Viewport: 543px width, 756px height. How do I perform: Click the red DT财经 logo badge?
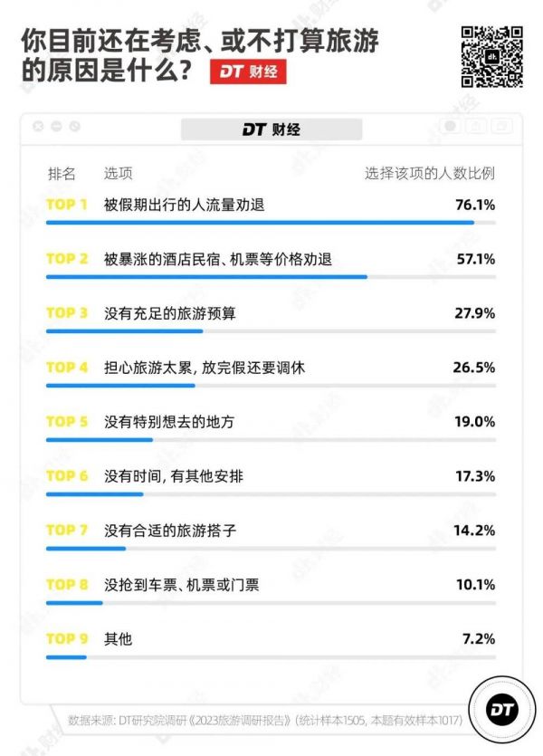point(248,72)
